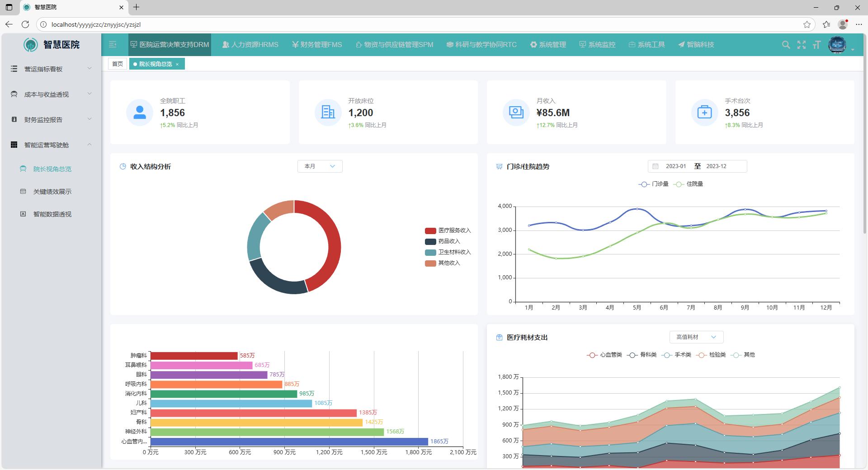Image resolution: width=868 pixels, height=470 pixels.
Task: Click the sidebar collapse hamburger icon
Action: (113, 44)
